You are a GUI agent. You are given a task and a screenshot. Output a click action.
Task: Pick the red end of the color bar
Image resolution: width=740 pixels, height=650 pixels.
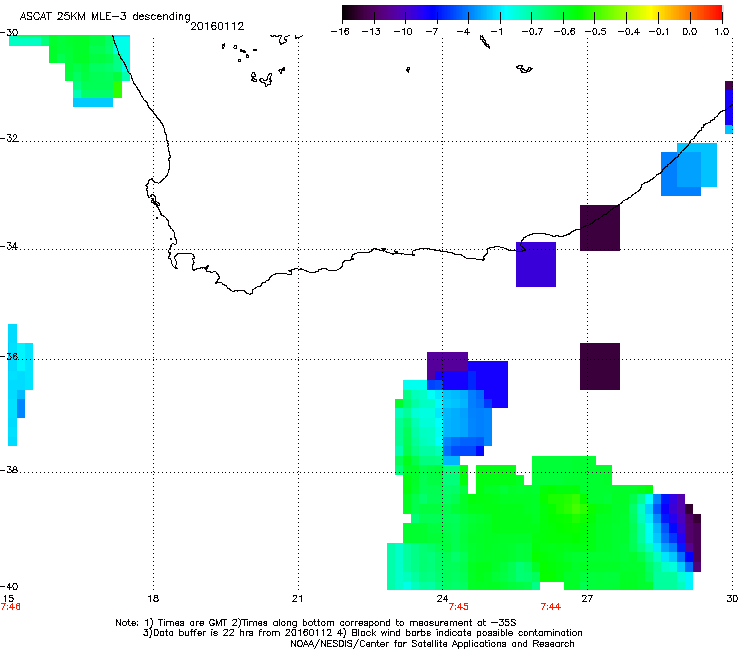(715, 13)
